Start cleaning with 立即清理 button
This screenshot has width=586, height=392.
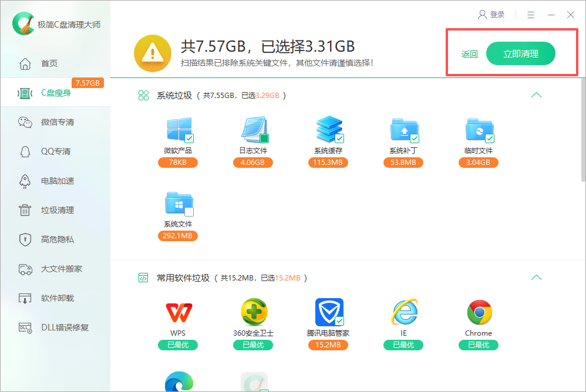coord(521,53)
